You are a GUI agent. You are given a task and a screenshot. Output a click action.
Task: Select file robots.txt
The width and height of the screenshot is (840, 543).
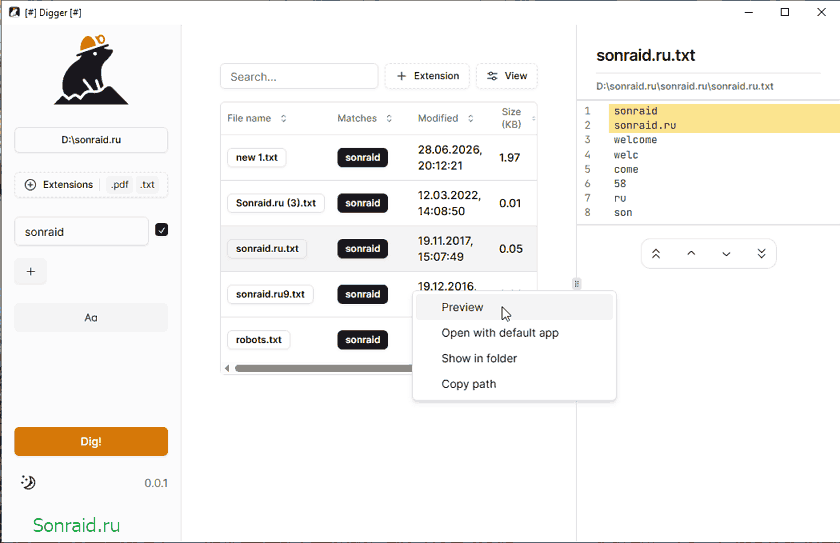259,340
